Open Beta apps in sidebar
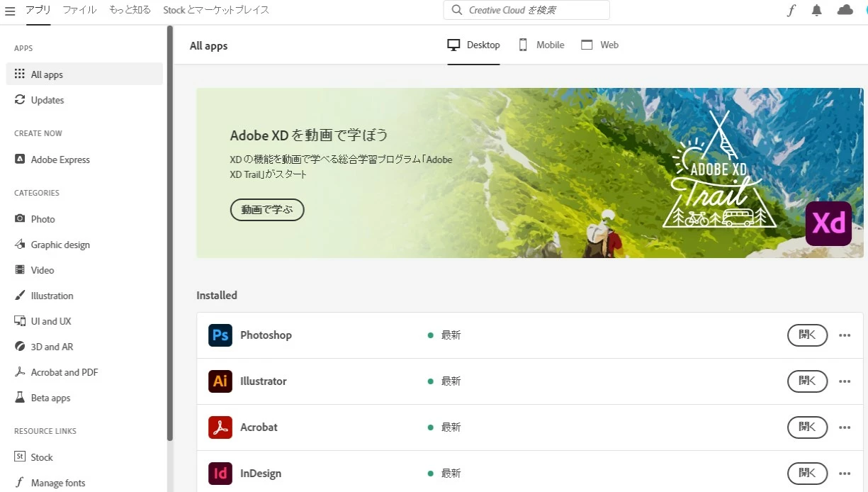 tap(84, 398)
